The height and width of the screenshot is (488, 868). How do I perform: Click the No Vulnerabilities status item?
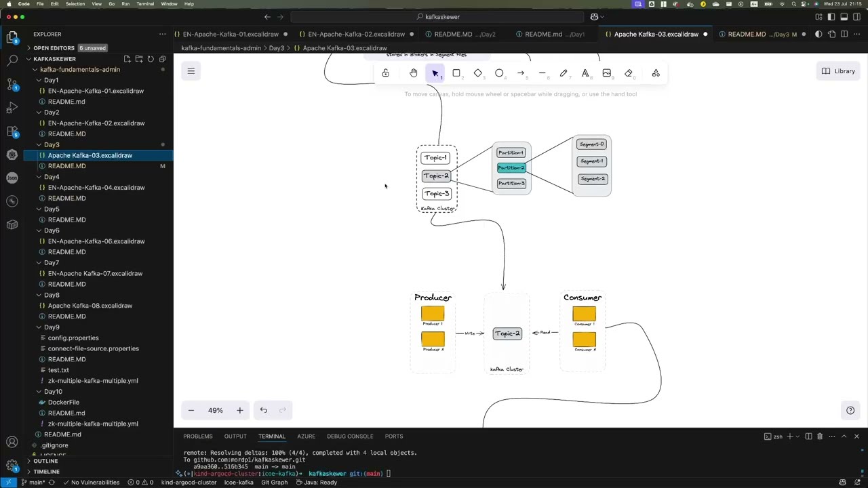91,483
